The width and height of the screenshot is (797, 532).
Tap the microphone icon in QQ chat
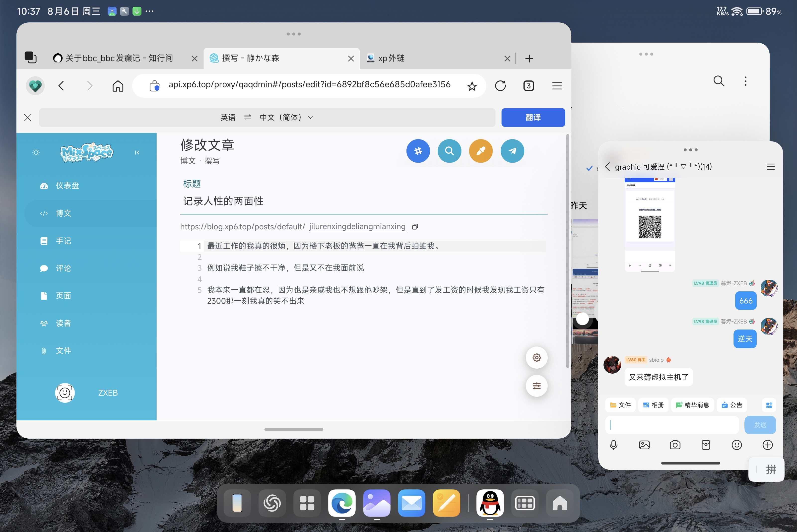pyautogui.click(x=613, y=445)
